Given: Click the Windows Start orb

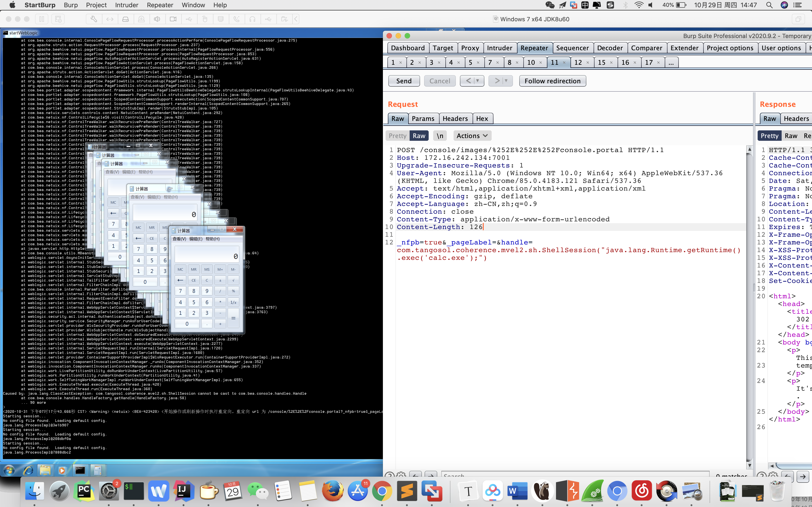Looking at the screenshot, I should click(x=9, y=471).
